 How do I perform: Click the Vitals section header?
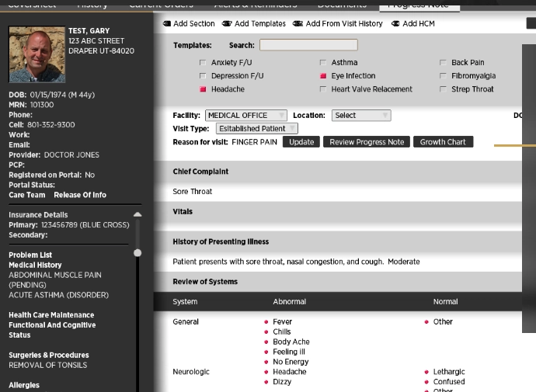tap(183, 212)
